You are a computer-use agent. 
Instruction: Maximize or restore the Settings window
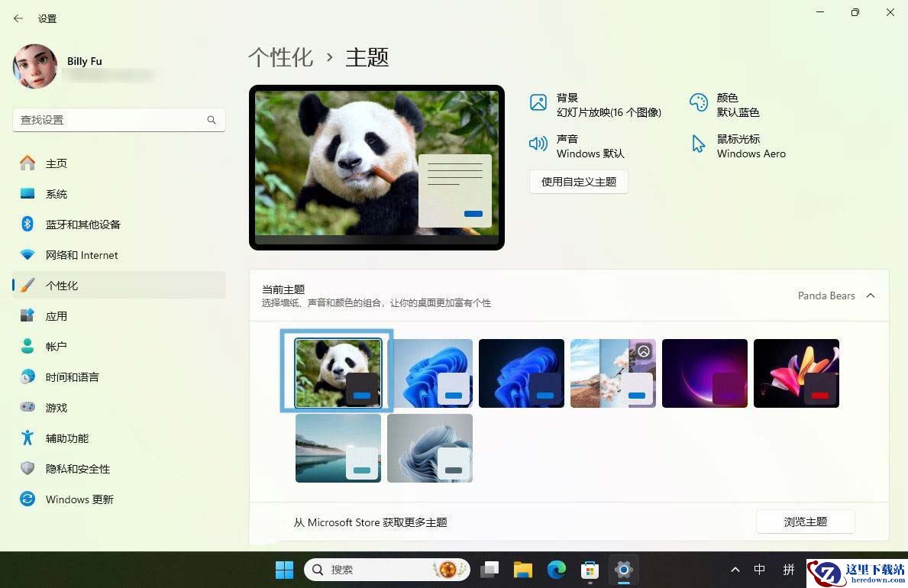[x=855, y=12]
